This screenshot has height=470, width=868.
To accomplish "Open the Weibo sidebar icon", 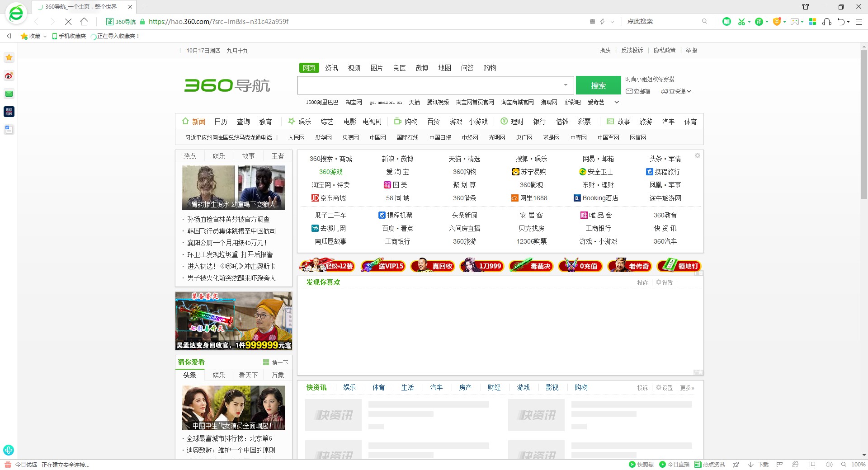I will coord(9,75).
